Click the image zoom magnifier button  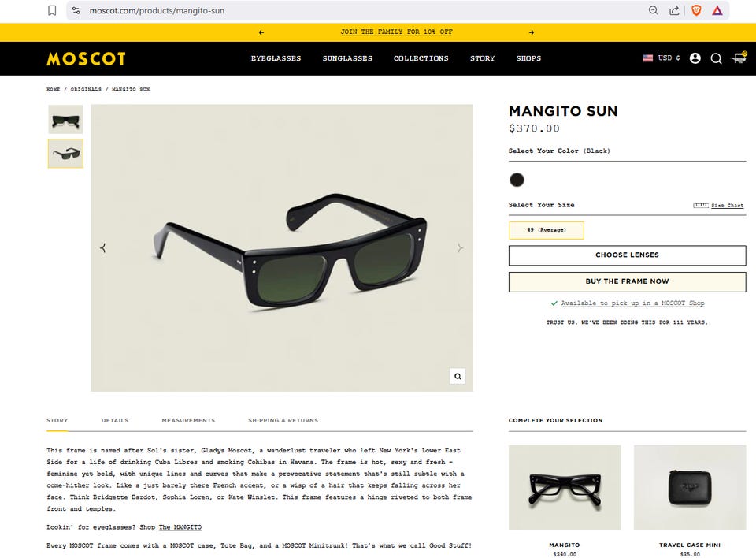pyautogui.click(x=458, y=376)
